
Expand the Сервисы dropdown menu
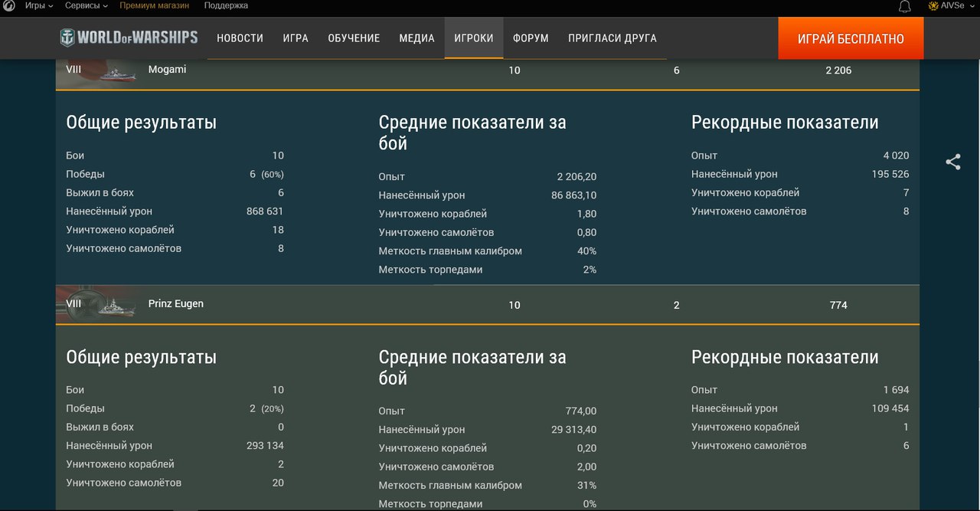tap(86, 6)
